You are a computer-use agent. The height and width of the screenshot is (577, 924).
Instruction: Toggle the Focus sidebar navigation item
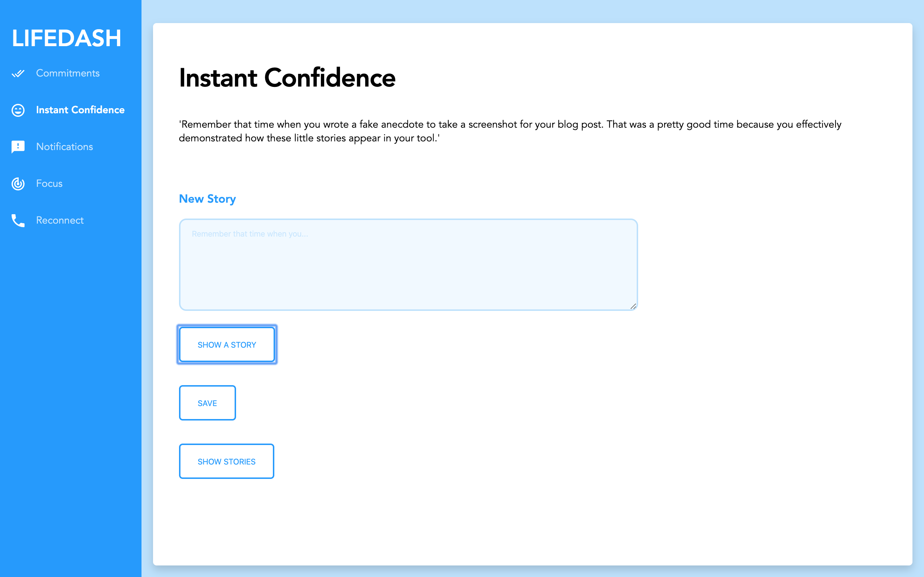click(50, 184)
